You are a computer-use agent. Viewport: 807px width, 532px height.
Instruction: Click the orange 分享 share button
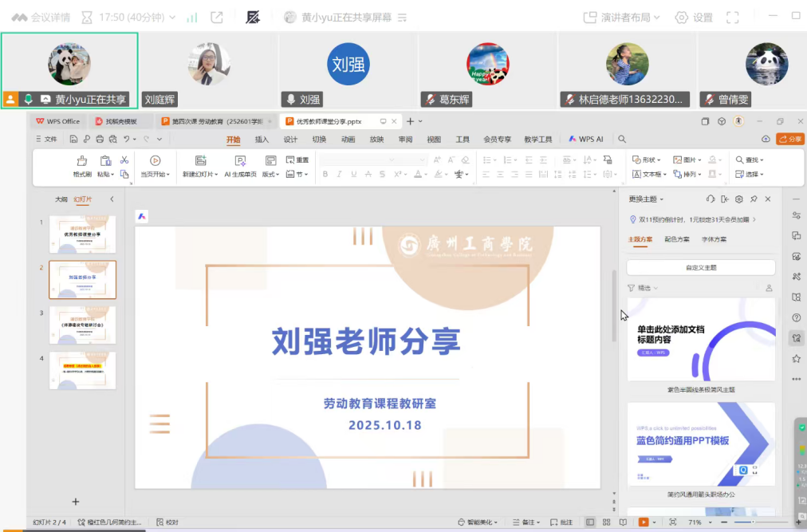tap(790, 139)
